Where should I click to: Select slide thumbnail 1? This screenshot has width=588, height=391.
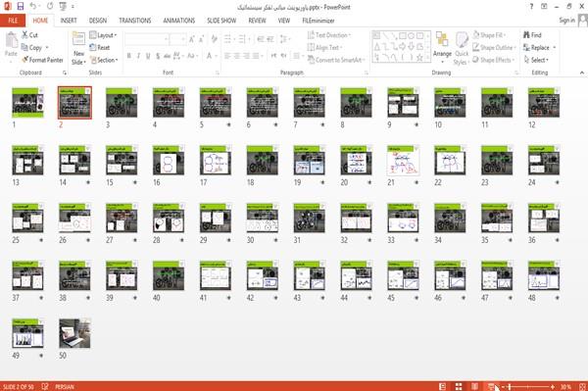click(x=27, y=102)
